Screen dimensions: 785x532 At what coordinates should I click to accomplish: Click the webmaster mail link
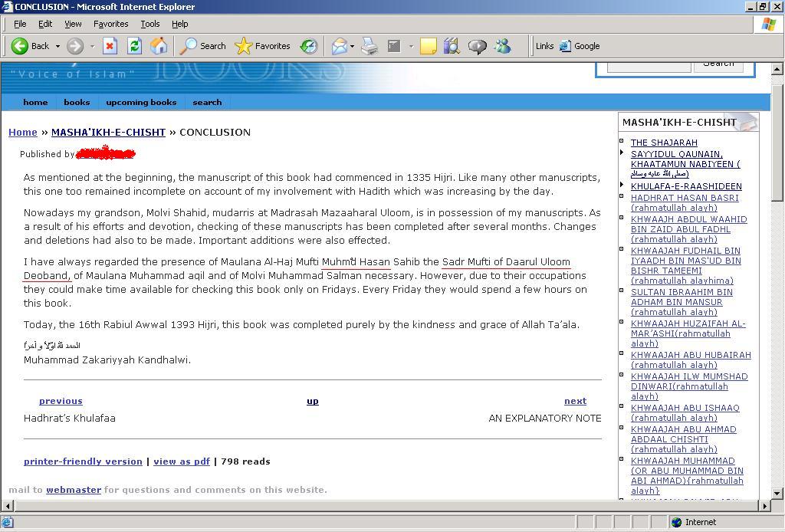74,490
